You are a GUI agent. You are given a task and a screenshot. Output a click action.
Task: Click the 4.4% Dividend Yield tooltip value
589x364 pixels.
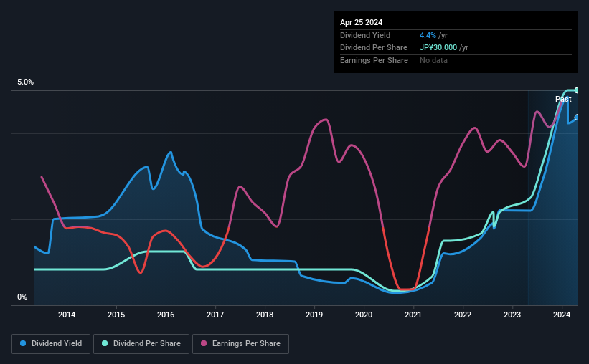pos(428,35)
